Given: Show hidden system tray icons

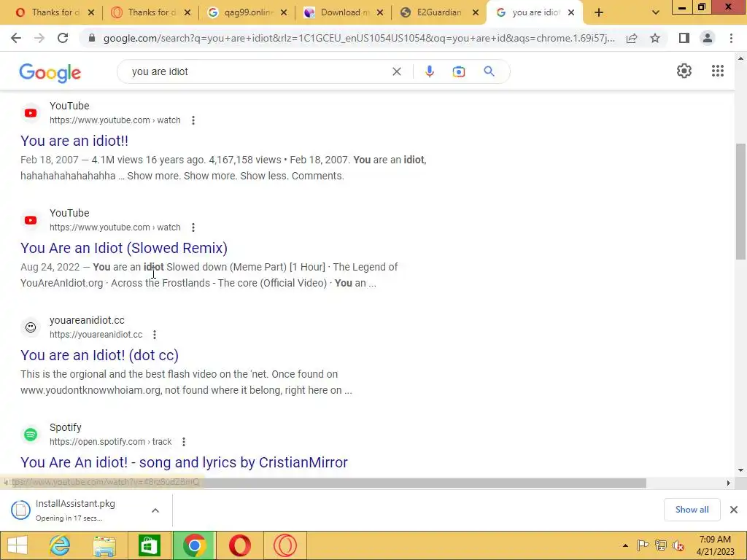Looking at the screenshot, I should tap(625, 545).
